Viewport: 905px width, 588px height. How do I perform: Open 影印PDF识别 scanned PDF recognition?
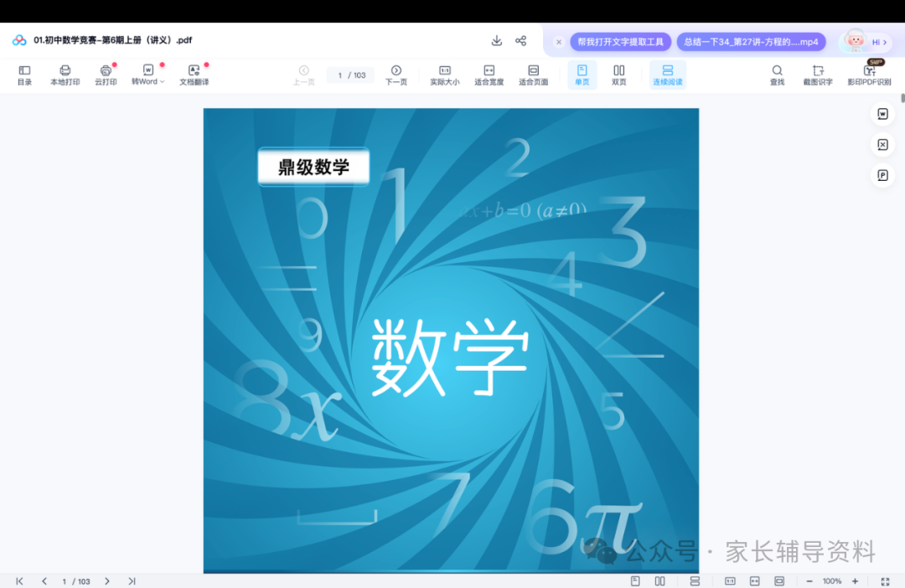869,75
